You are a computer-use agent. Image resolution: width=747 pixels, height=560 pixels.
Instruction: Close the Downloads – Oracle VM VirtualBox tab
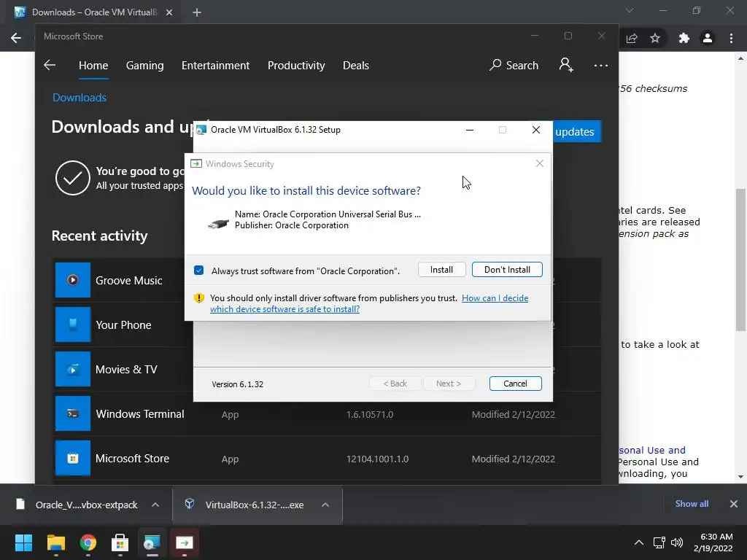169,12
